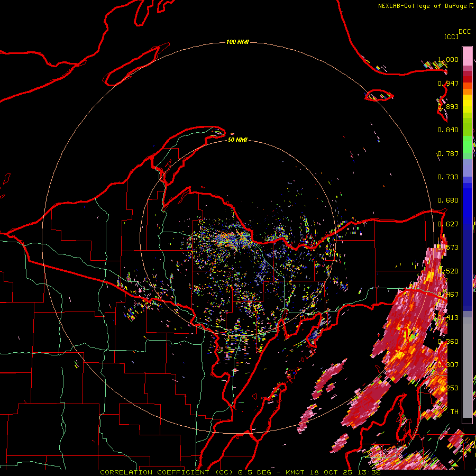Select the 0.627 value on the legend
The height and width of the screenshot is (476, 476).
(x=448, y=224)
